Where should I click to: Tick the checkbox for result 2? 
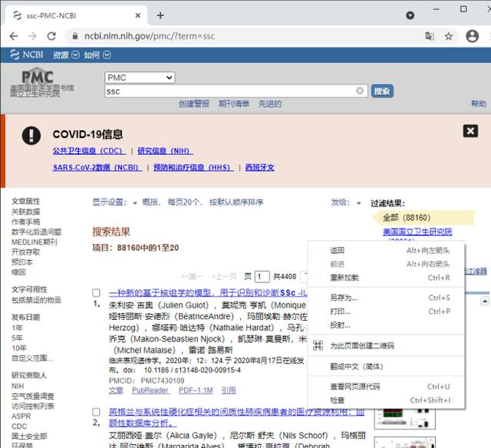click(96, 412)
